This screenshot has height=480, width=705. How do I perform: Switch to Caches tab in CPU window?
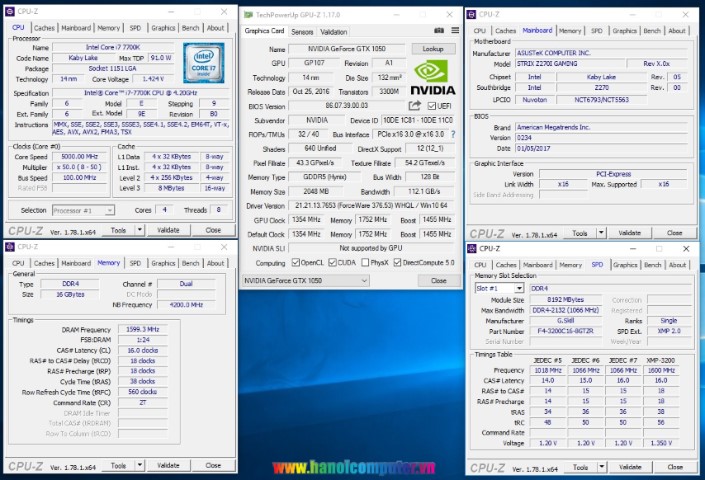tap(44, 28)
